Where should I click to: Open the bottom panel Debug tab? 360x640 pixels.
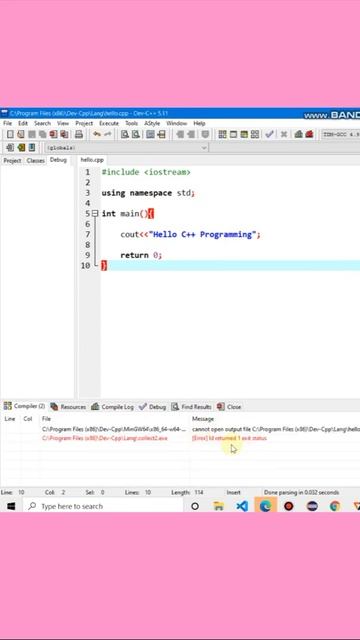(x=153, y=407)
